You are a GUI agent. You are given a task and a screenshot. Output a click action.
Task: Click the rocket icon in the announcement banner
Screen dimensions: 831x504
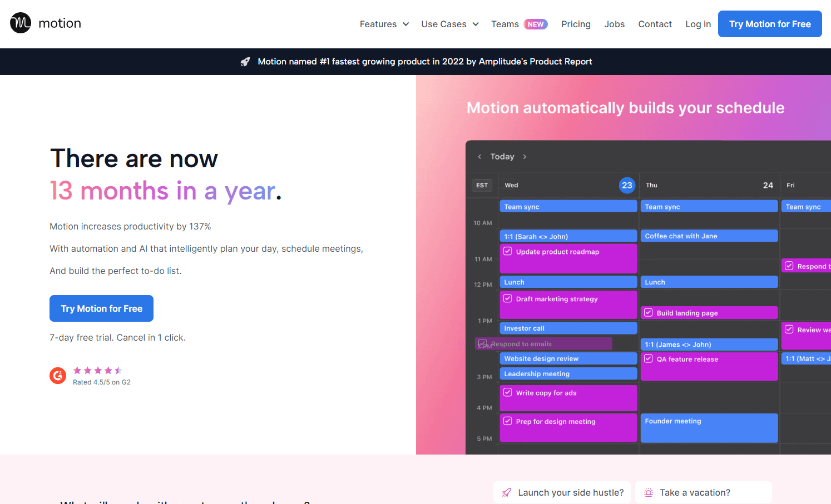(x=245, y=61)
